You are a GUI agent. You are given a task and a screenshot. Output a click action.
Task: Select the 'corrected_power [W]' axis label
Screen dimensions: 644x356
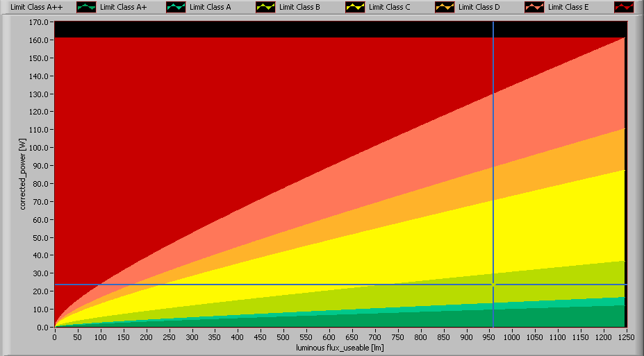pos(23,174)
